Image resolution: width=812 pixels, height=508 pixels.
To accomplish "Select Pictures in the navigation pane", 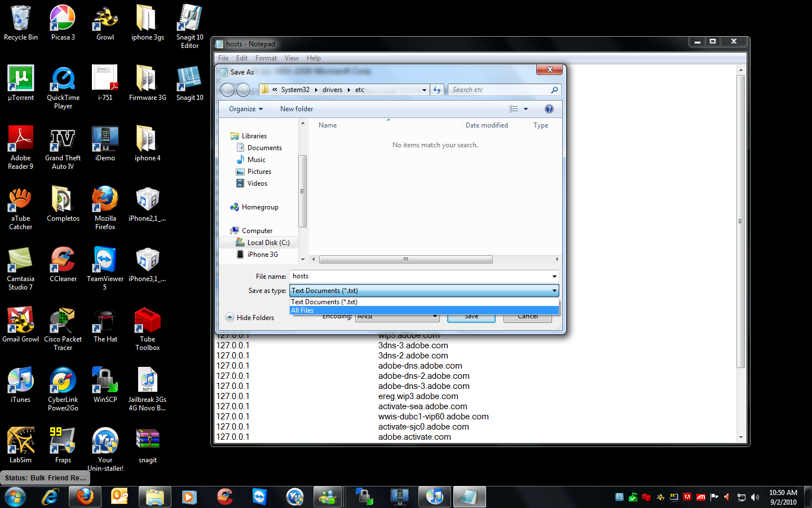I will pos(259,172).
